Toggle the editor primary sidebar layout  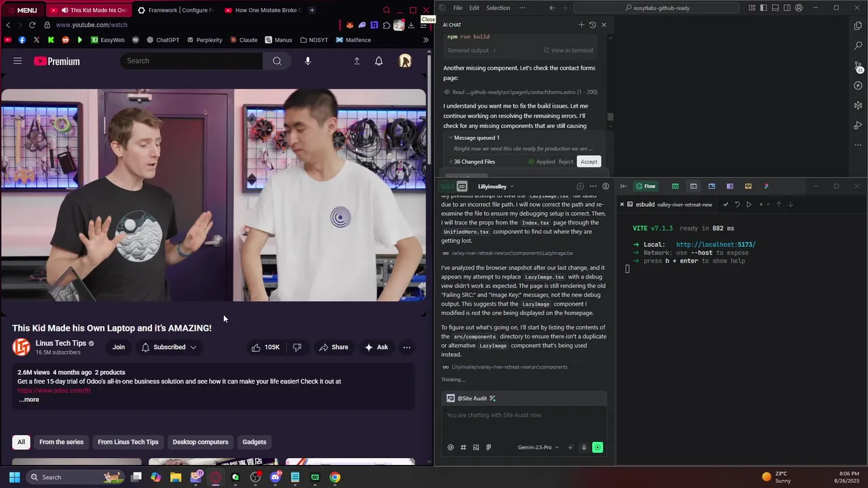pos(764,8)
